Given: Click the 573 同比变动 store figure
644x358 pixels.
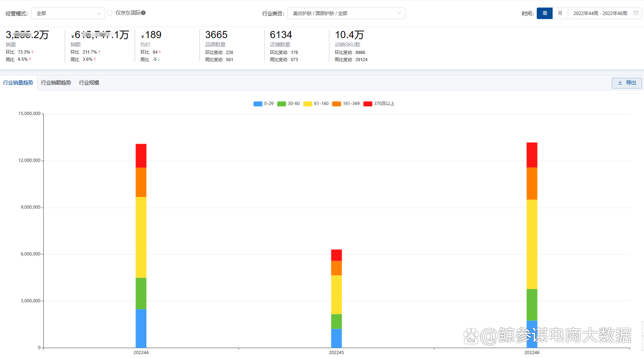Looking at the screenshot, I should click(294, 60).
